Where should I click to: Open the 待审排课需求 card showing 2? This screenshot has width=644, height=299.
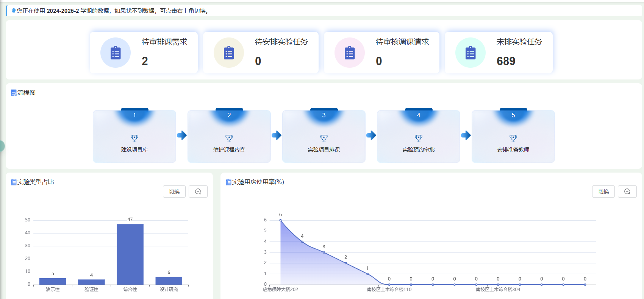pos(144,53)
